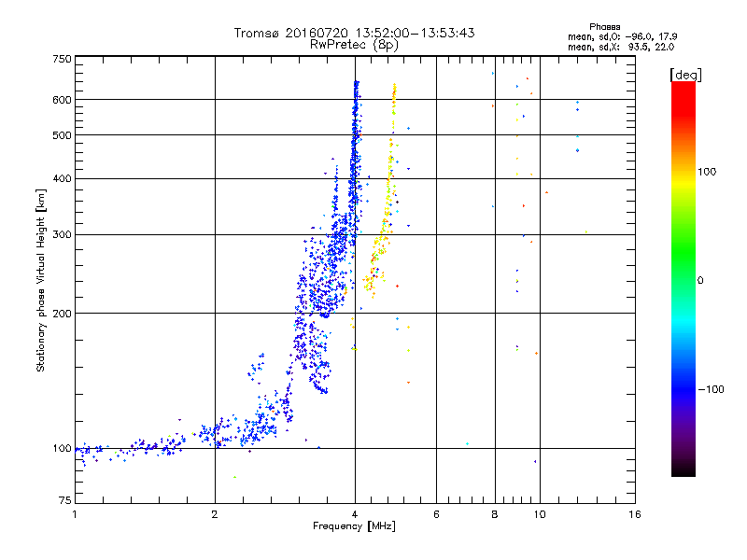The height and width of the screenshot is (560, 747).
Task: Click the 'Stationary phase Virtual Height [km]' axis label
Action: pyautogui.click(x=41, y=280)
